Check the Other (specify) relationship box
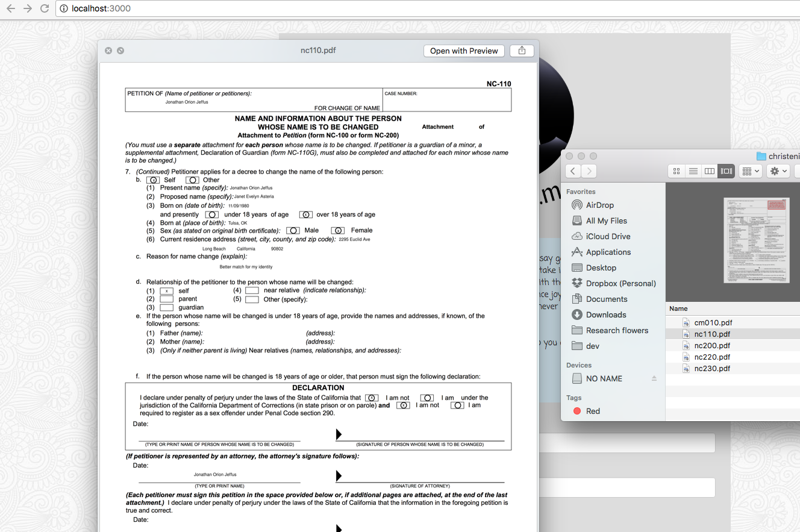This screenshot has width=800, height=532. [252, 299]
